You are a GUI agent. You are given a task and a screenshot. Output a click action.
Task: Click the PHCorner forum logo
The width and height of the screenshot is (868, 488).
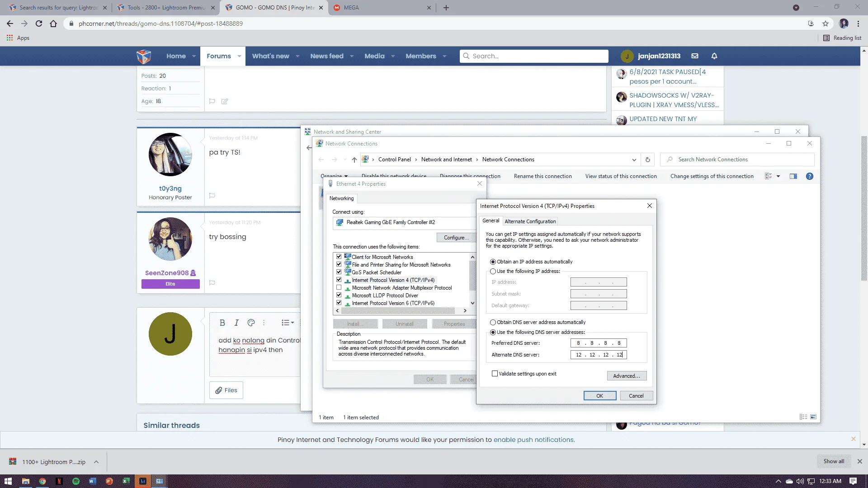pos(144,56)
